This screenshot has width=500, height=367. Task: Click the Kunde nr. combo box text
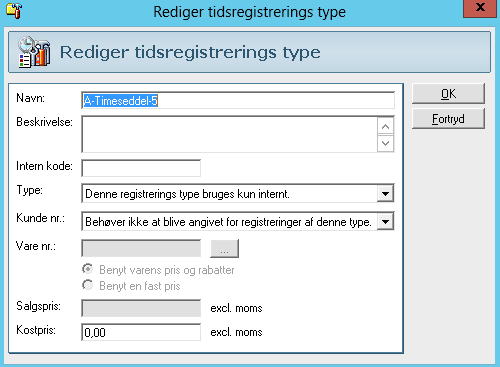228,222
